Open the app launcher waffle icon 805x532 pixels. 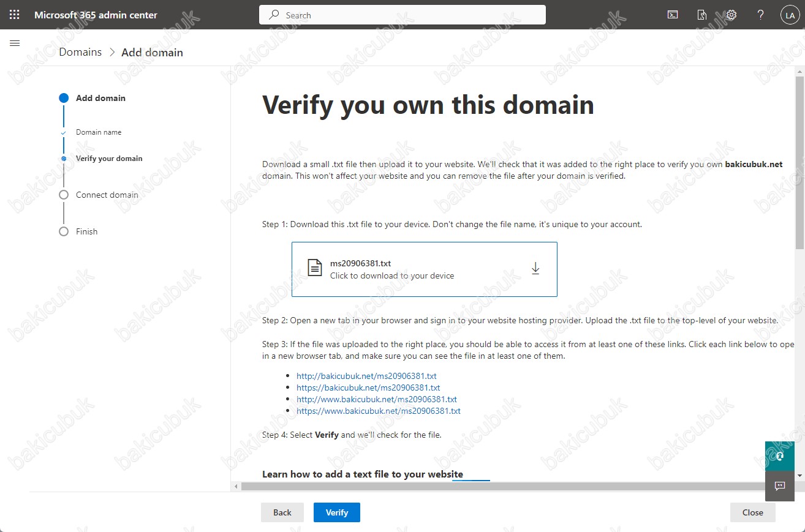(x=15, y=15)
